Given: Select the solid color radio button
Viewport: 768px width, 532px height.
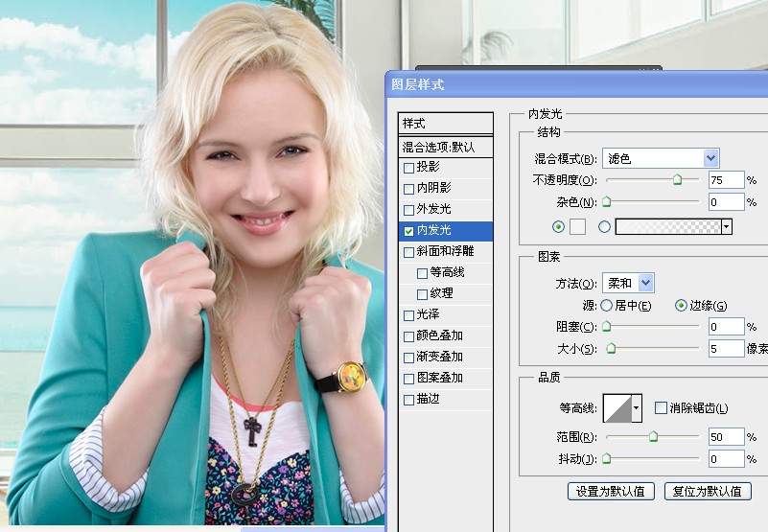Looking at the screenshot, I should 558,226.
